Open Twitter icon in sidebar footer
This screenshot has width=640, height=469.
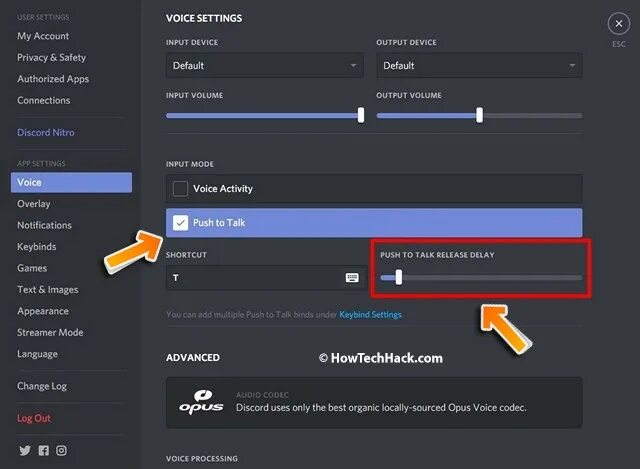[25, 450]
